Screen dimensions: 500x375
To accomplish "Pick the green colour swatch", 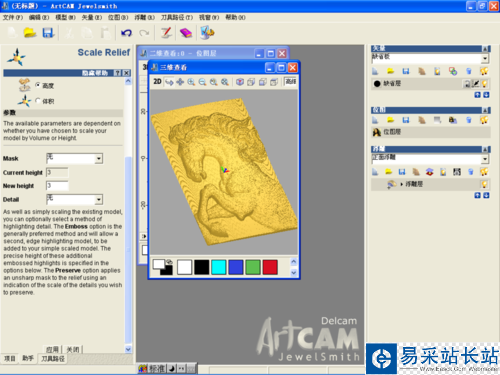I will [253, 267].
